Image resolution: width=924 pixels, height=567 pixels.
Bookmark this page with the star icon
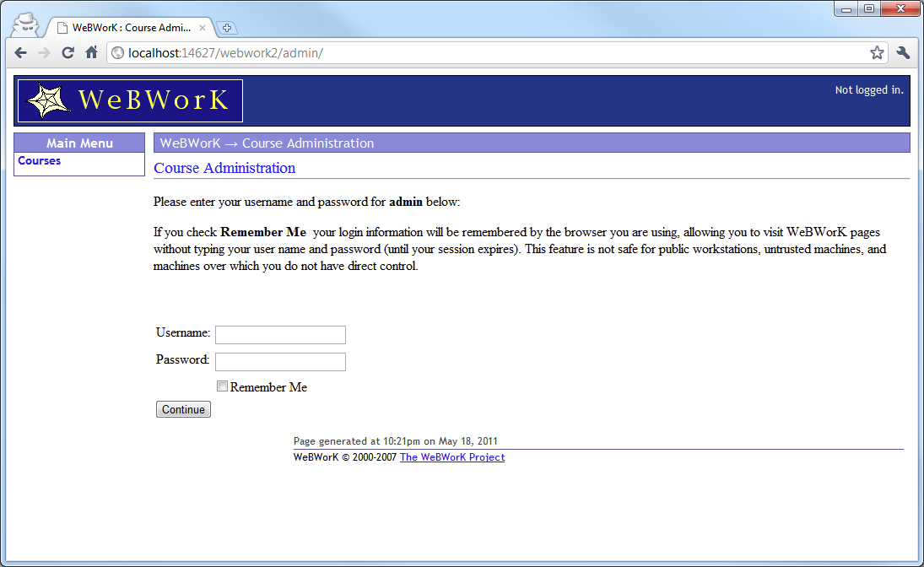point(877,53)
